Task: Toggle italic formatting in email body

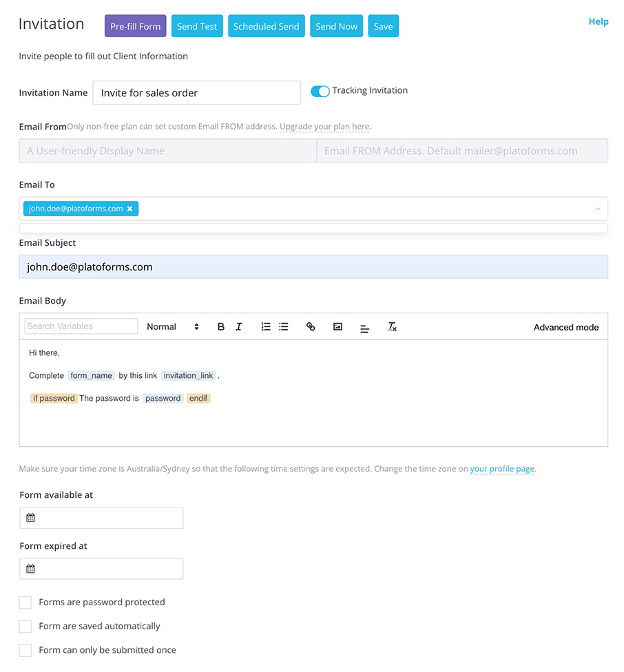Action: tap(239, 327)
